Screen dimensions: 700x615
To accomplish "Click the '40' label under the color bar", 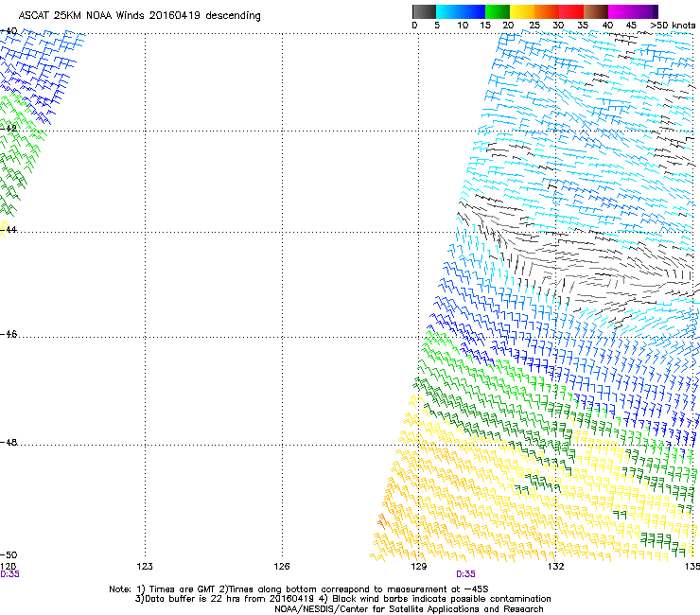I will coord(607,26).
